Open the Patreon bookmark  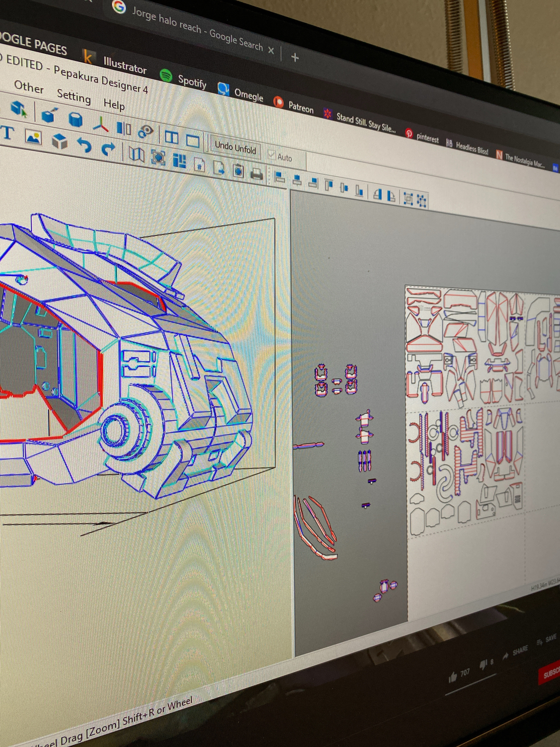click(x=293, y=105)
